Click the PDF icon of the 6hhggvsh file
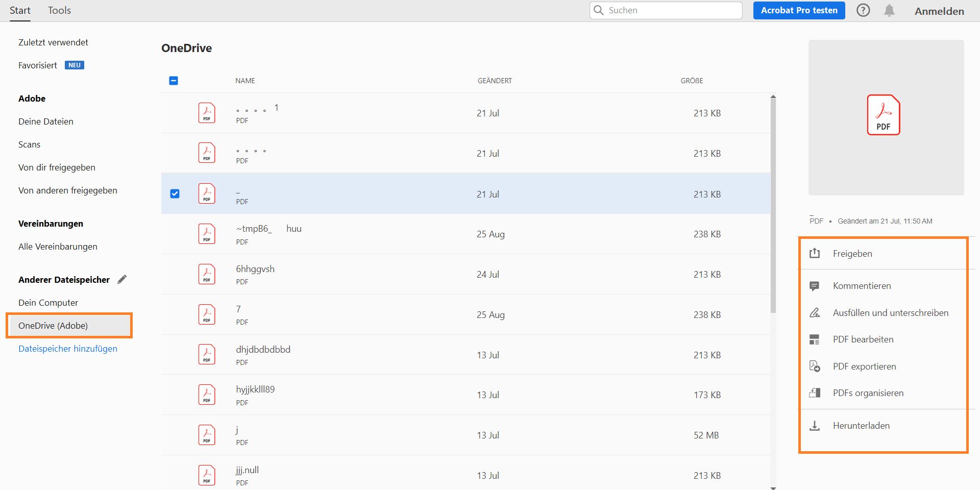 pyautogui.click(x=207, y=274)
